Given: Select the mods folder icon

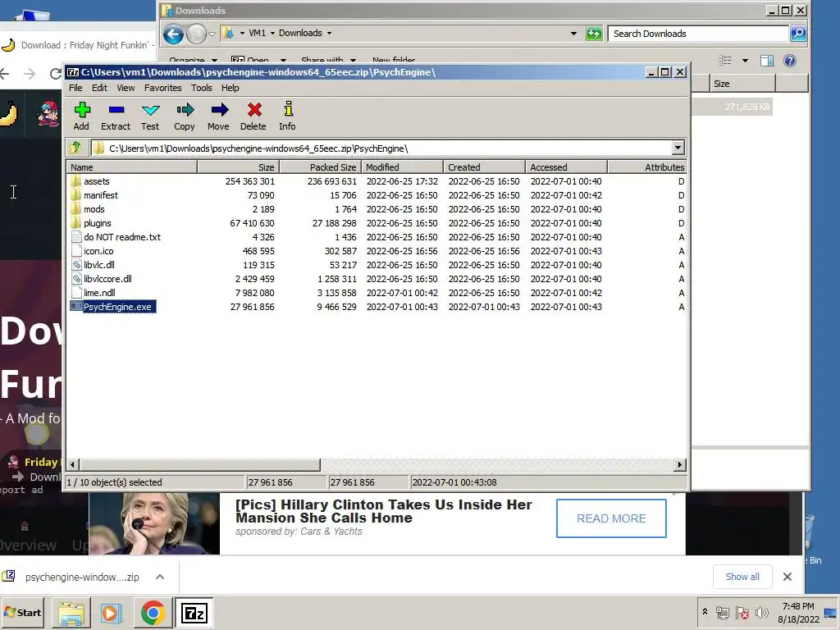Looking at the screenshot, I should (76, 209).
